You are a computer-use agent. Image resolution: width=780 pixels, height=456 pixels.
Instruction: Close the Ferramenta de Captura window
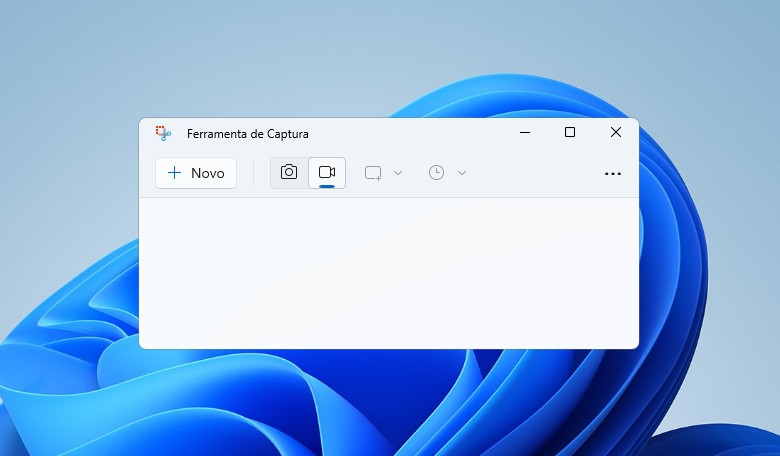point(616,132)
